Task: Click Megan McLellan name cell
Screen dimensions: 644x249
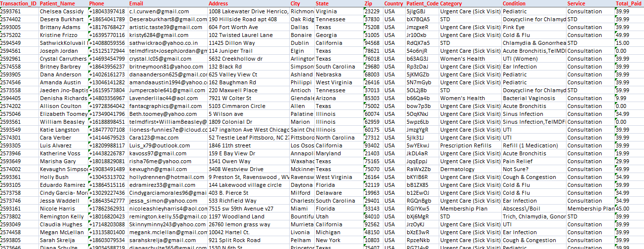Action: 63,232
